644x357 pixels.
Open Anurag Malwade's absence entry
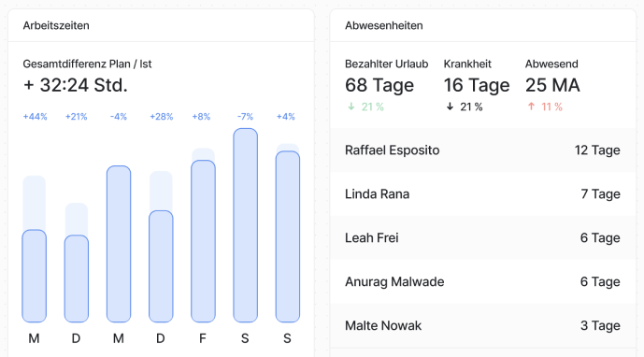[482, 282]
